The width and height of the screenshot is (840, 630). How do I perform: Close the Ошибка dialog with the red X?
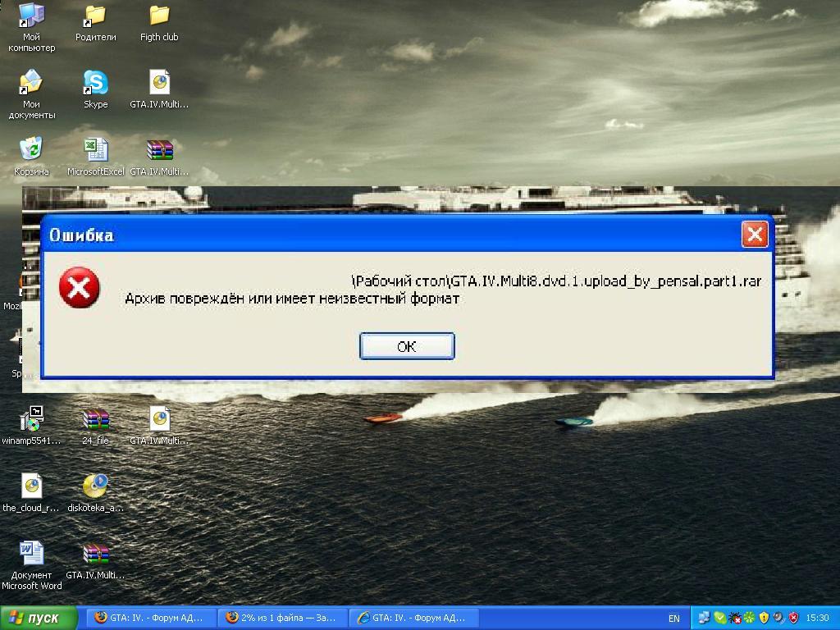tap(754, 235)
